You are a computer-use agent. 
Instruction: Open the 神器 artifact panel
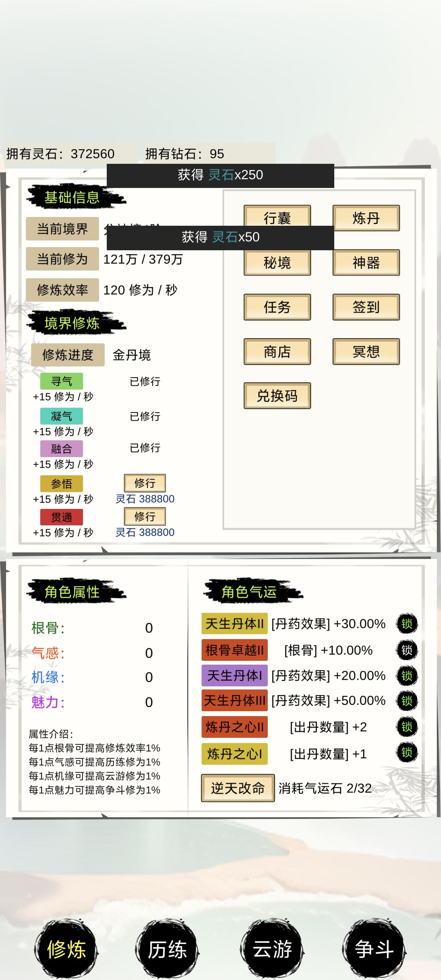[x=366, y=262]
